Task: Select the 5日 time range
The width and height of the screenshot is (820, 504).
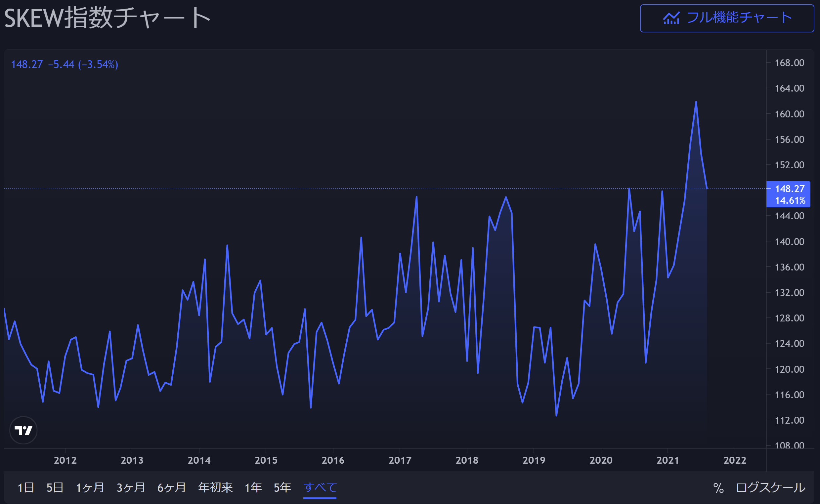Action: coord(55,488)
